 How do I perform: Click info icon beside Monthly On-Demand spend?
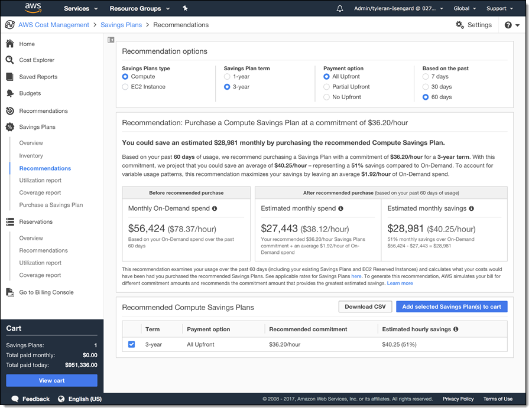pos(215,208)
